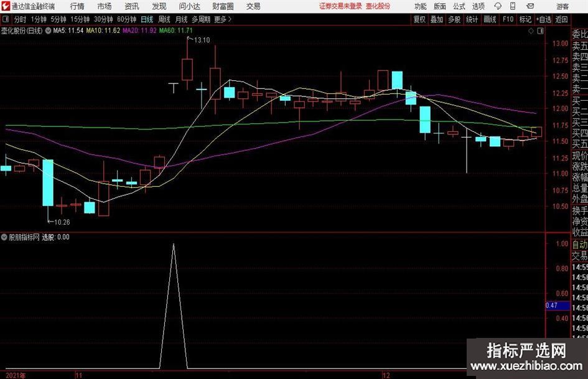
Task: Click the 10.26 low price marker
Action: (62, 222)
